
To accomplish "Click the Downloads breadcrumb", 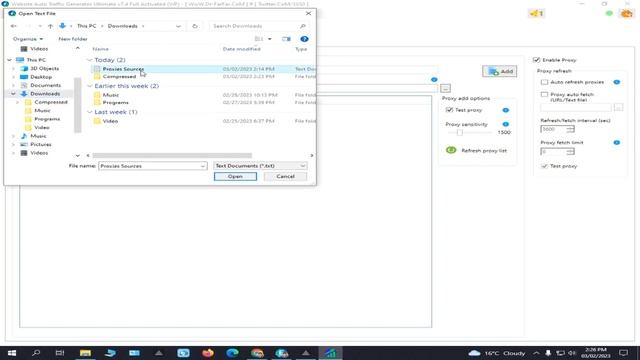I will click(122, 26).
